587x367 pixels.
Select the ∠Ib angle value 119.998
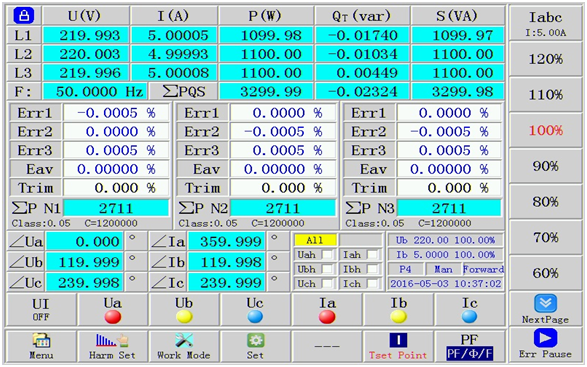(226, 262)
